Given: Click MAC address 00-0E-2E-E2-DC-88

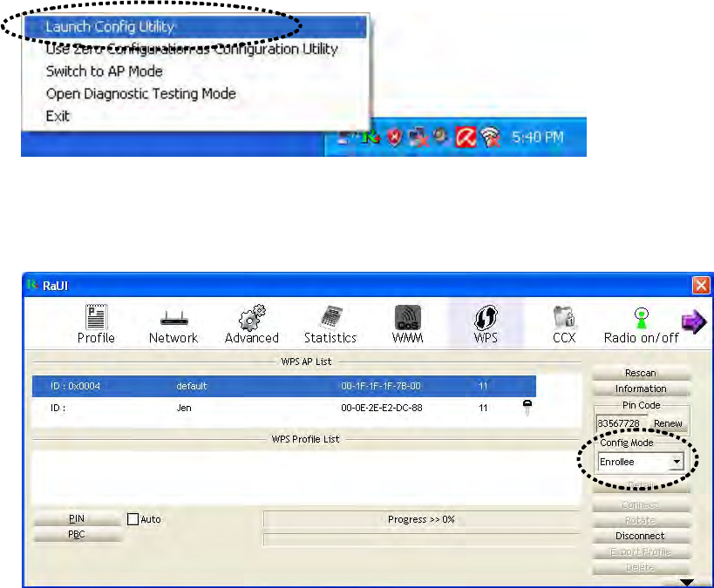Looking at the screenshot, I should pos(382,408).
